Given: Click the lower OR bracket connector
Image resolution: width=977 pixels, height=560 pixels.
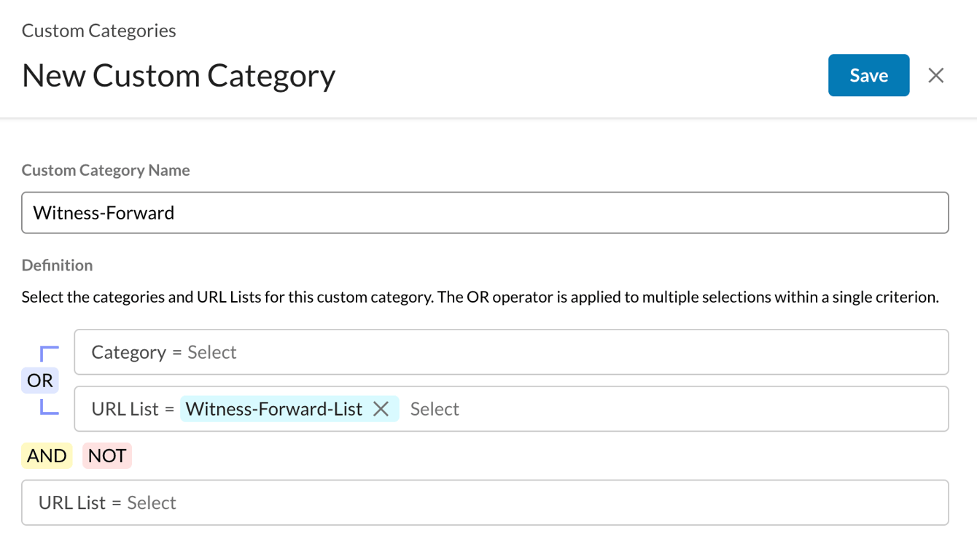Looking at the screenshot, I should 49,407.
